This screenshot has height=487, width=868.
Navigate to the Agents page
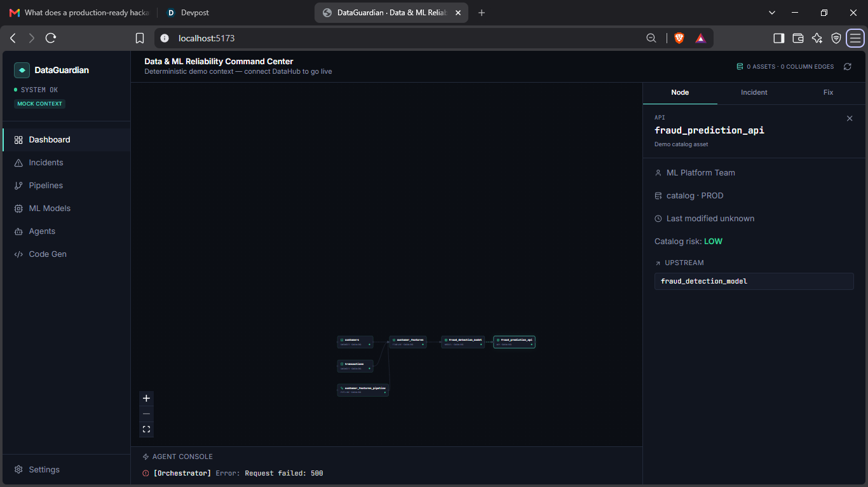[x=66, y=231]
